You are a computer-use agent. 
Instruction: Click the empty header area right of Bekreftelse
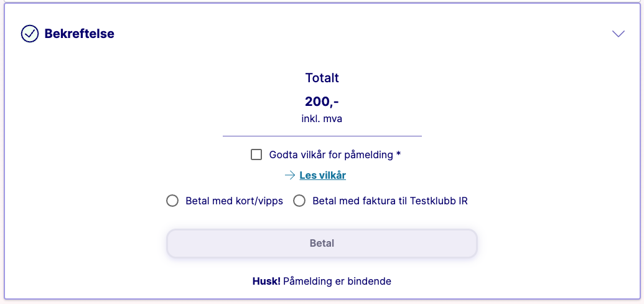click(362, 34)
